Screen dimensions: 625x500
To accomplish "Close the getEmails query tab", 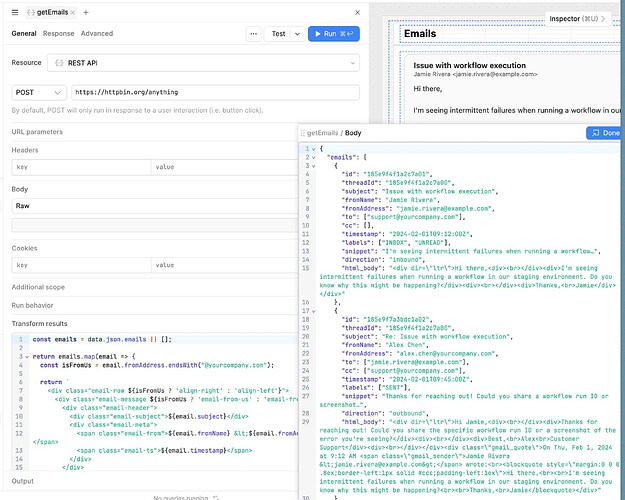I will pos(70,11).
